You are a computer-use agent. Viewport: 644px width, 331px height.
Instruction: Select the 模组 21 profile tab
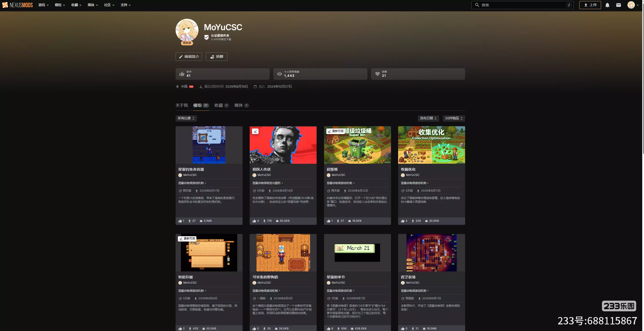(201, 105)
